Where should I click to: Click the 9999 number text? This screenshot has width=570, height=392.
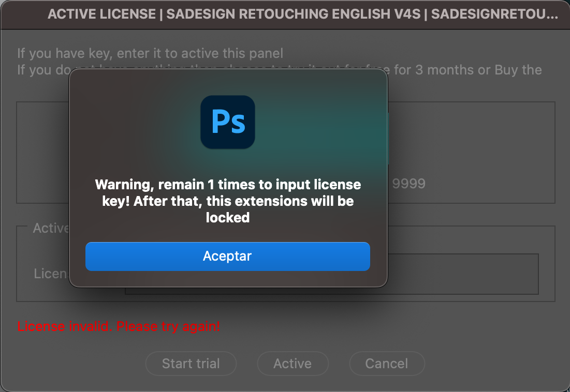pos(409,184)
